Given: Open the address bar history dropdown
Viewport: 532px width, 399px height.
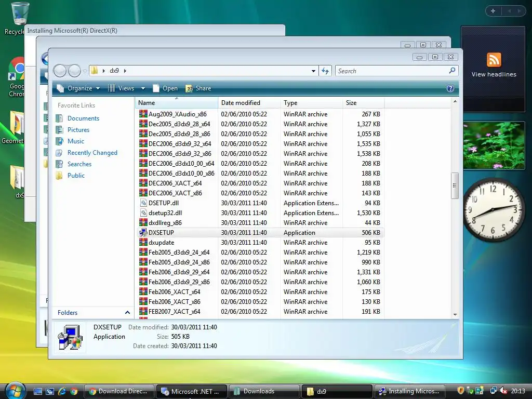Looking at the screenshot, I should 313,71.
